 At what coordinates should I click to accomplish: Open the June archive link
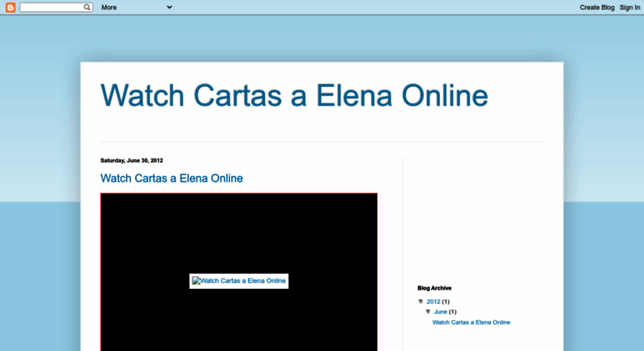click(440, 311)
